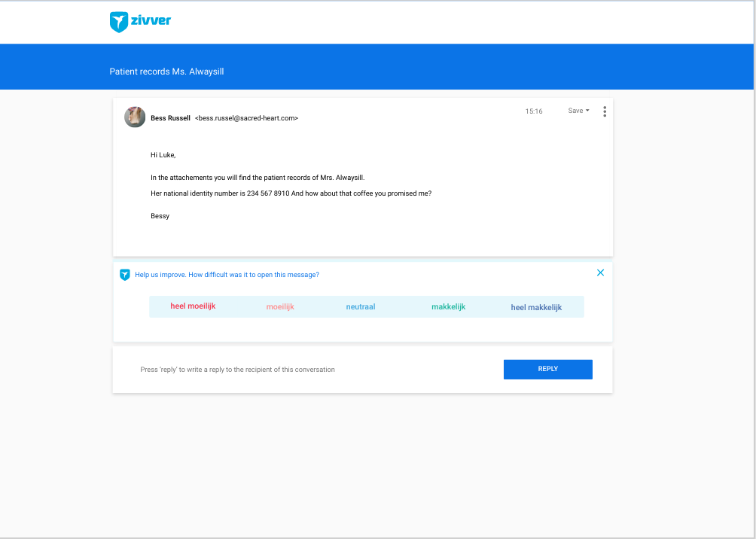Click sender name 'Bess Russell'
The height and width of the screenshot is (539, 756).
[170, 118]
